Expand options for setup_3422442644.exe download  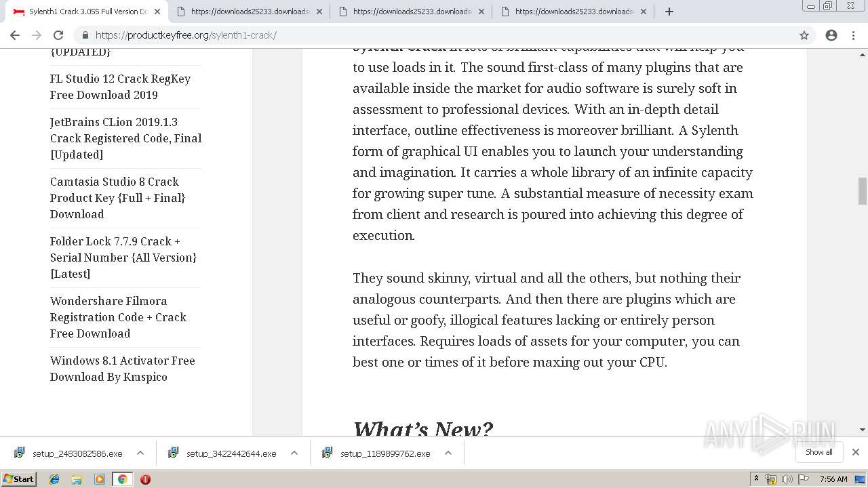coord(294,453)
